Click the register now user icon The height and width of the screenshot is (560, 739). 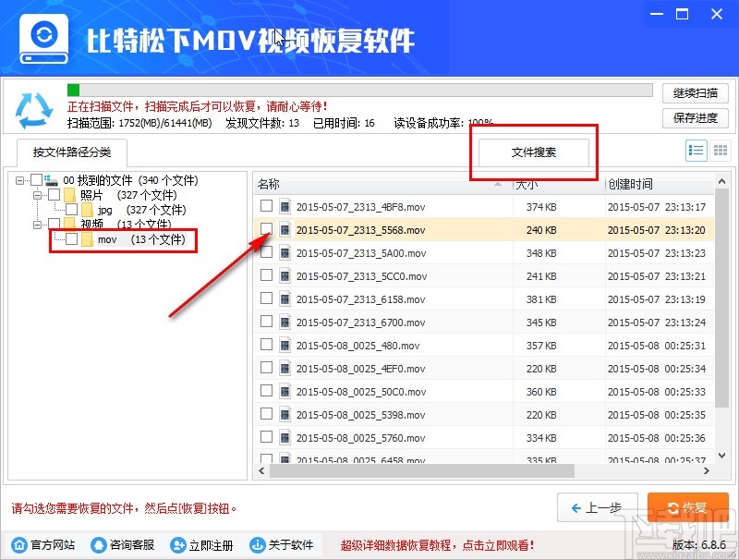pyautogui.click(x=177, y=545)
